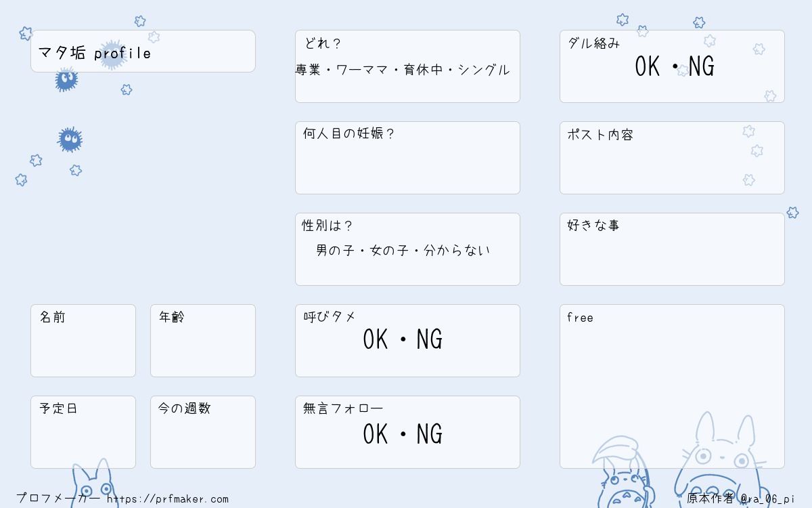Click the pale soot sprite on the profile title
The width and height of the screenshot is (812, 508).
pyautogui.click(x=112, y=55)
